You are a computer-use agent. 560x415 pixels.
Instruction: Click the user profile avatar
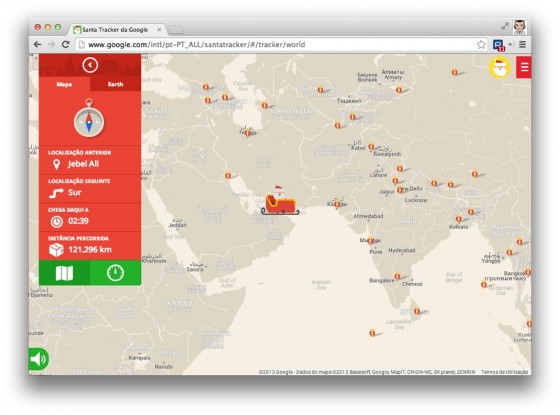pos(520,27)
